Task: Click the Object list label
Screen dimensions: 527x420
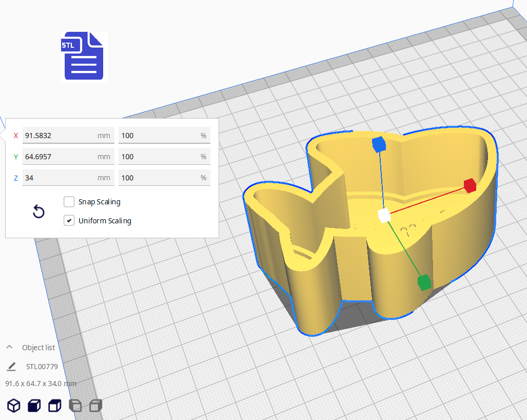Action: tap(38, 348)
